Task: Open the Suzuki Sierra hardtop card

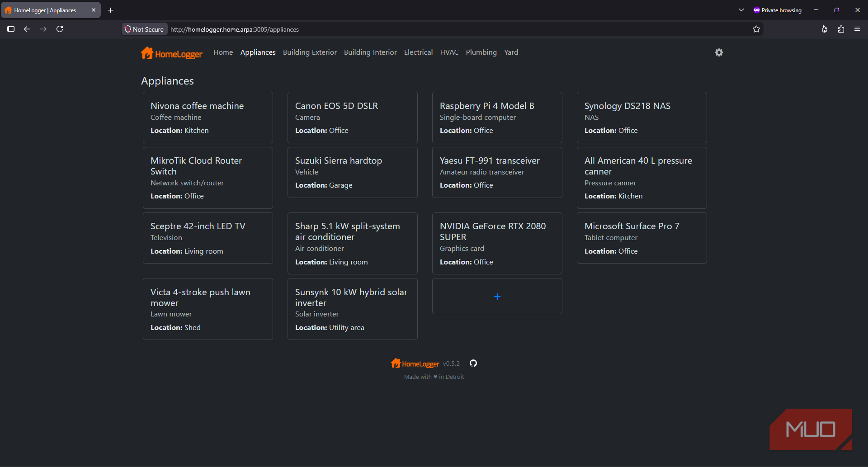Action: [353, 172]
